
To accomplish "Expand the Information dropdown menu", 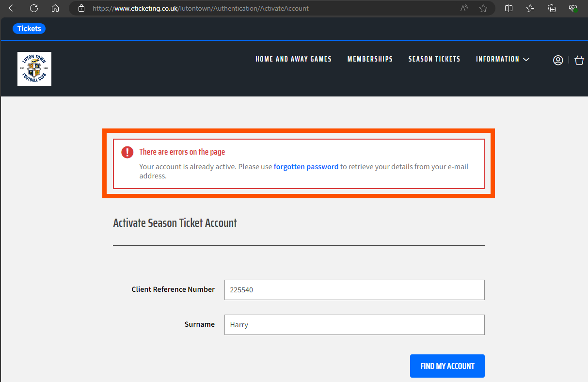I will (x=503, y=59).
